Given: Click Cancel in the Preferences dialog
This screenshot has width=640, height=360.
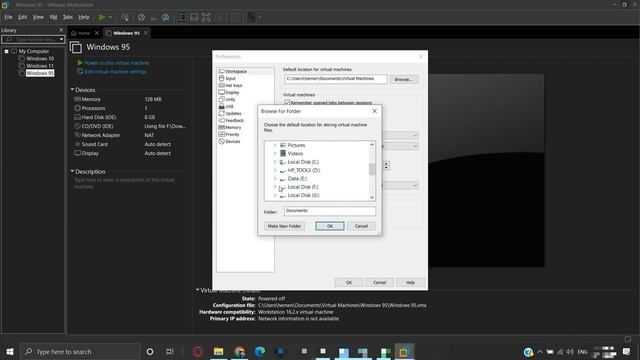Looking at the screenshot, I should pos(379,282).
